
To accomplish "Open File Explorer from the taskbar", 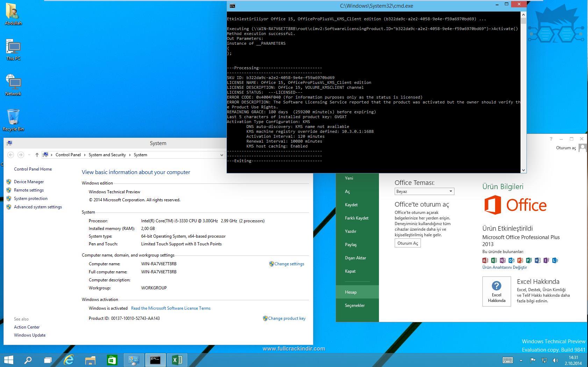I will (x=90, y=360).
